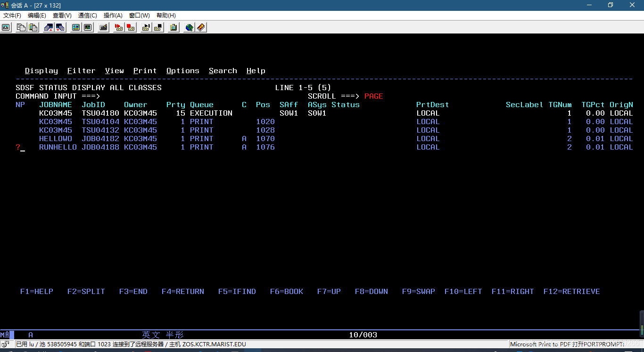Click the clipboard support toolbar icon
Viewport: 644px width, 352px height.
(x=173, y=27)
